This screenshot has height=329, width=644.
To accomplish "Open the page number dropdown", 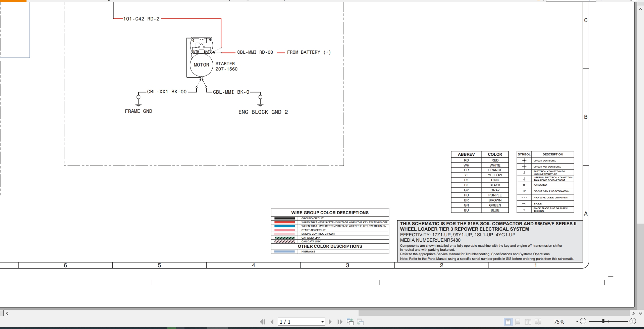I will click(x=322, y=322).
